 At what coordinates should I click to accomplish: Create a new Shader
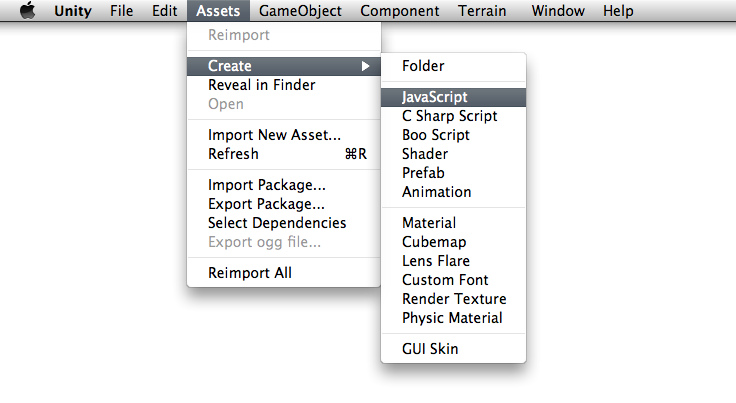453,154
